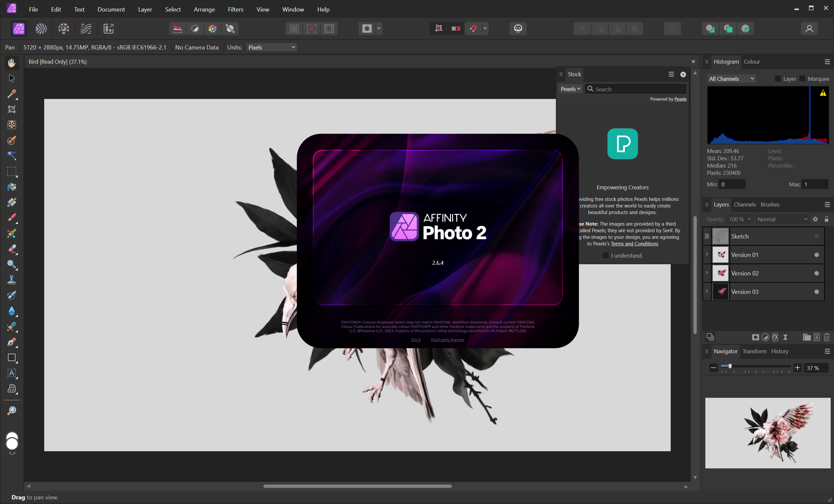Click the Auto White Balance icon
Image resolution: width=834 pixels, height=504 pixels.
[230, 28]
